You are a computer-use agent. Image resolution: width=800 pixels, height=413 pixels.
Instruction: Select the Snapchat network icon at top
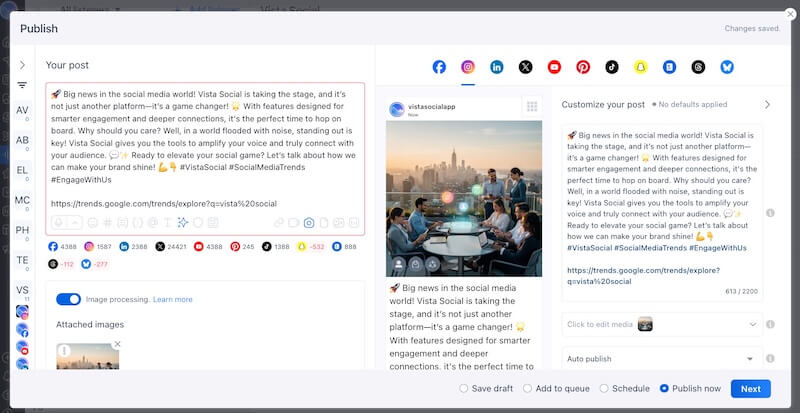(x=641, y=67)
